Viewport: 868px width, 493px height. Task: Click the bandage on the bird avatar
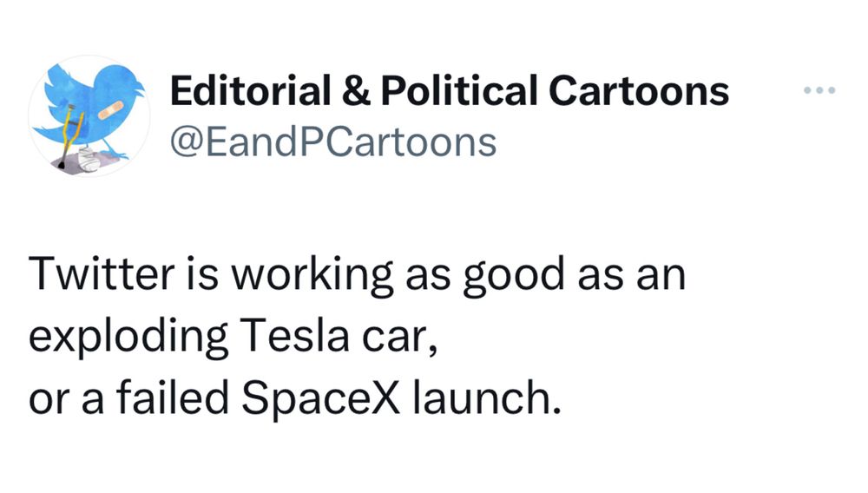[x=110, y=110]
